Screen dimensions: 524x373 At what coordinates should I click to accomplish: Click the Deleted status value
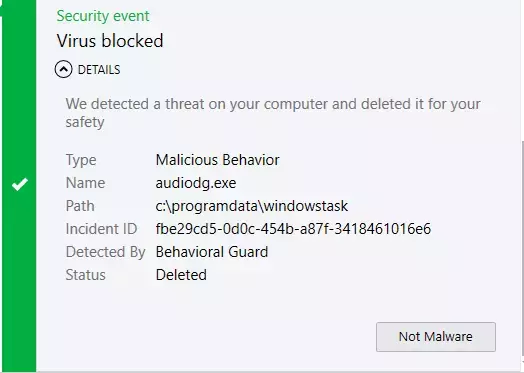(181, 275)
